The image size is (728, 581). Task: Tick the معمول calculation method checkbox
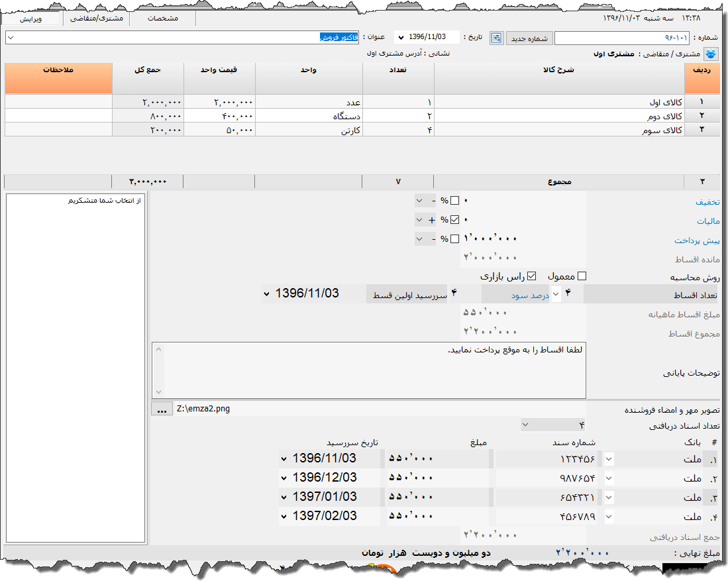[x=582, y=276]
